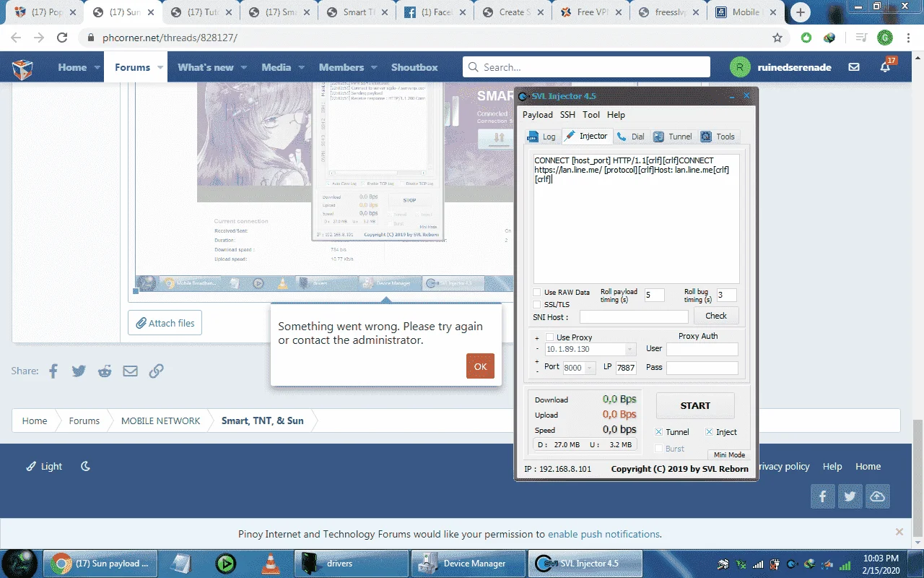
Task: Bookmark this page with the star icon
Action: coord(777,38)
